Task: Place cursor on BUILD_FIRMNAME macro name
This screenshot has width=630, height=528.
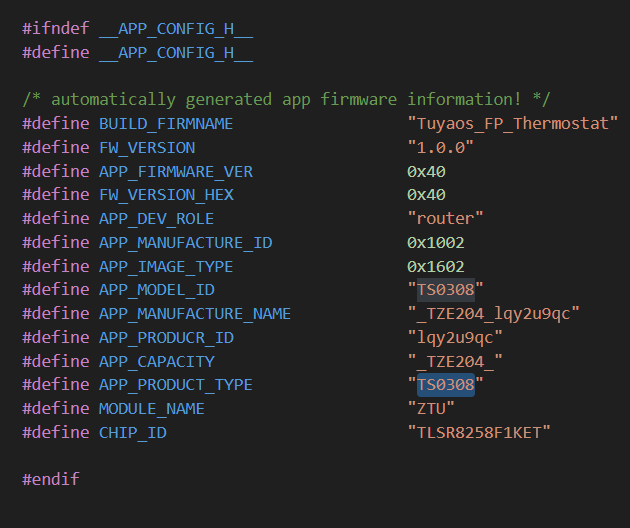Action: (x=166, y=123)
